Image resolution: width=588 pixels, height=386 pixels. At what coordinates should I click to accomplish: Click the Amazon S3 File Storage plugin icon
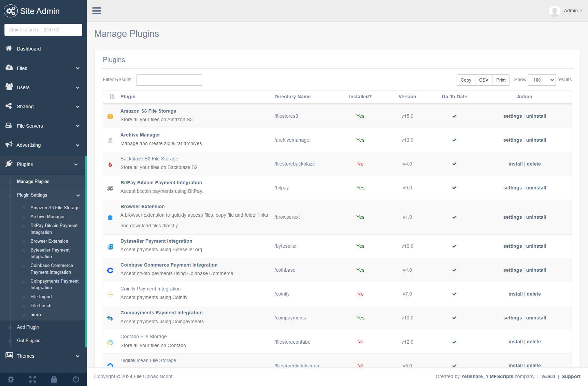(110, 116)
